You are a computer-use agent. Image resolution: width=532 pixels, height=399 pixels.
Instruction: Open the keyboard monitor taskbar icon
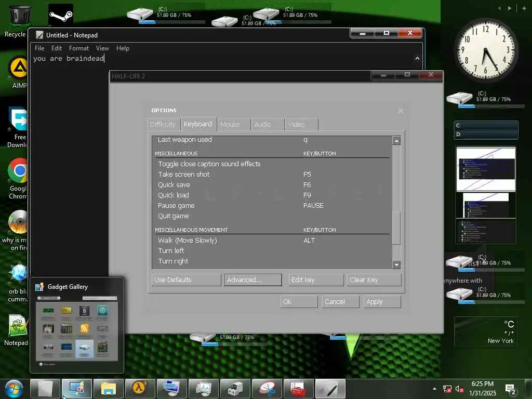point(172,389)
